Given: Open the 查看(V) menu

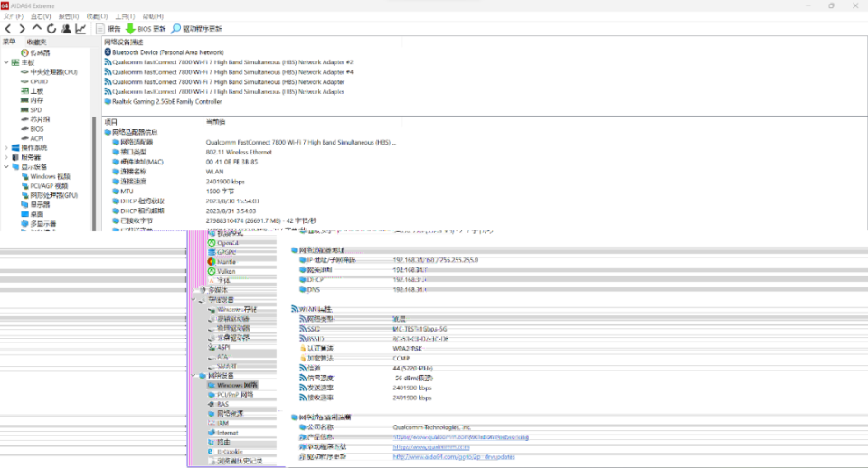Looking at the screenshot, I should (41, 16).
